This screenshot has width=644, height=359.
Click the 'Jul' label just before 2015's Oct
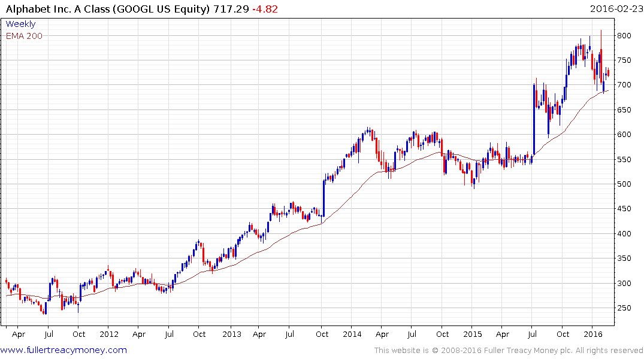pos(533,334)
